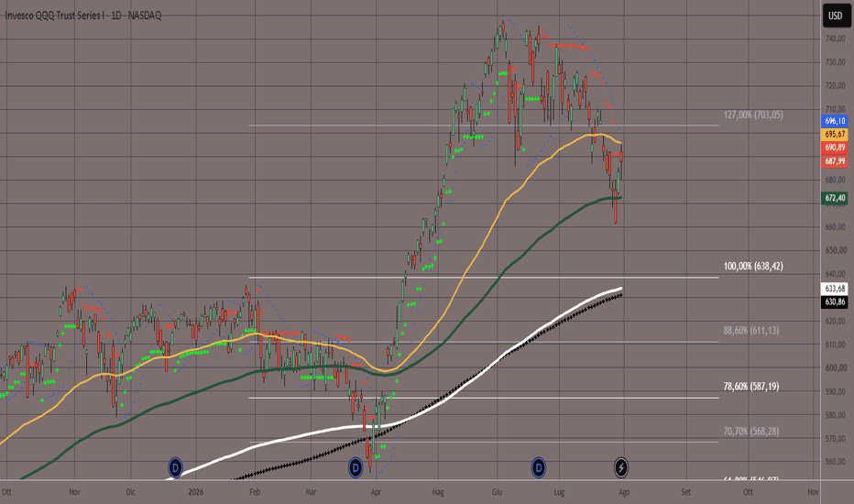Click the Giu label on time axis
The height and width of the screenshot is (504, 854).
click(497, 492)
